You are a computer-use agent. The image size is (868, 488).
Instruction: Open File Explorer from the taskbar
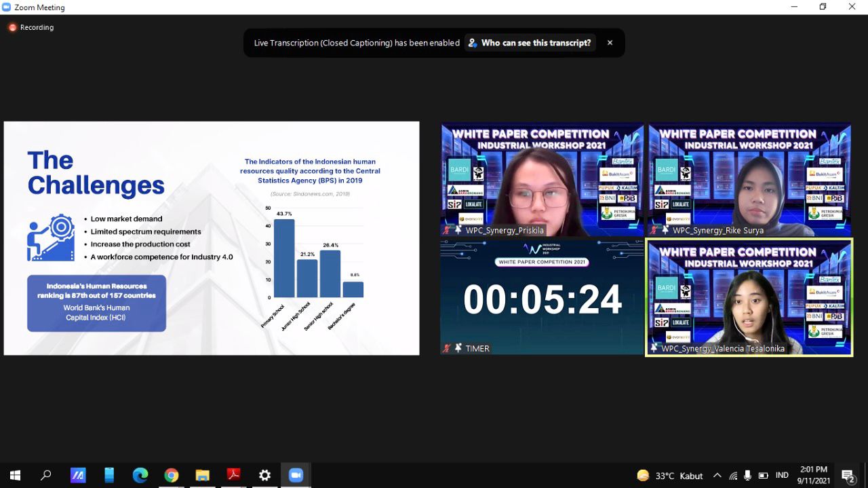pos(202,475)
